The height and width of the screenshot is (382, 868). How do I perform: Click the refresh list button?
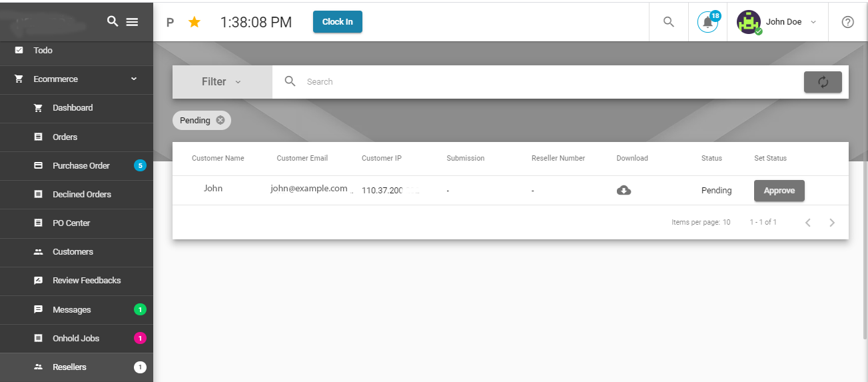[x=823, y=82]
